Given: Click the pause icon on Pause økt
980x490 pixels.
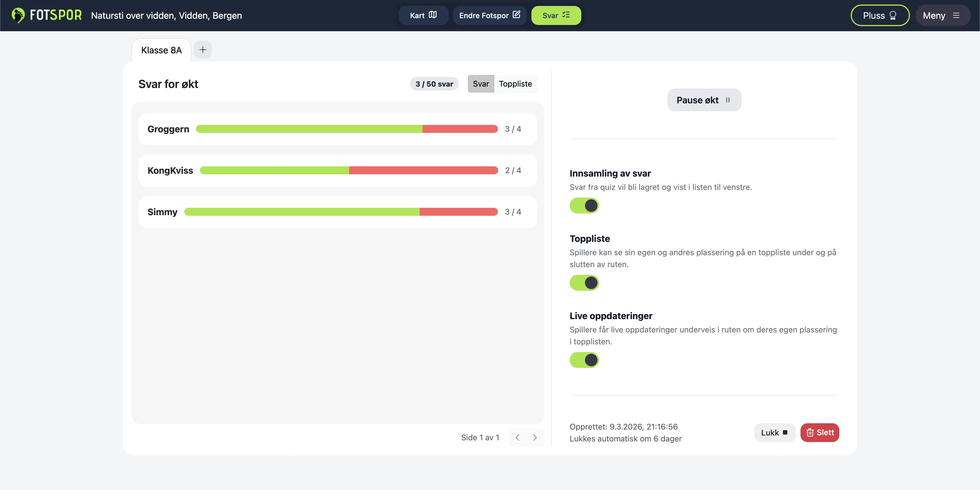Looking at the screenshot, I should pyautogui.click(x=728, y=100).
